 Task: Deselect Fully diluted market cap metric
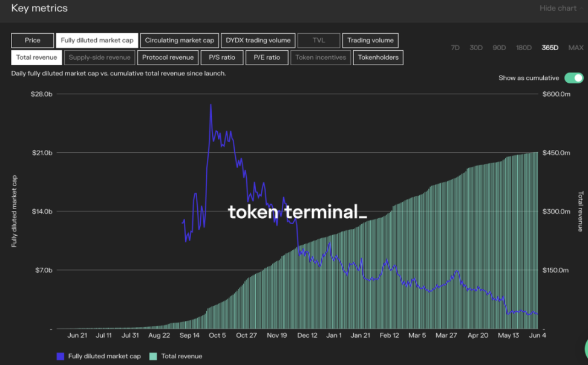point(97,40)
